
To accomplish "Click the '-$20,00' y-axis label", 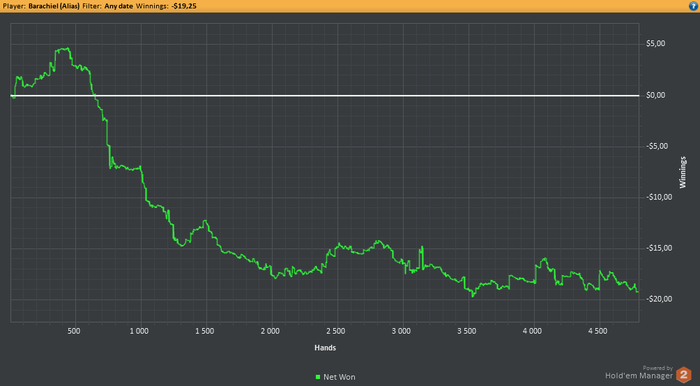I will pyautogui.click(x=659, y=299).
